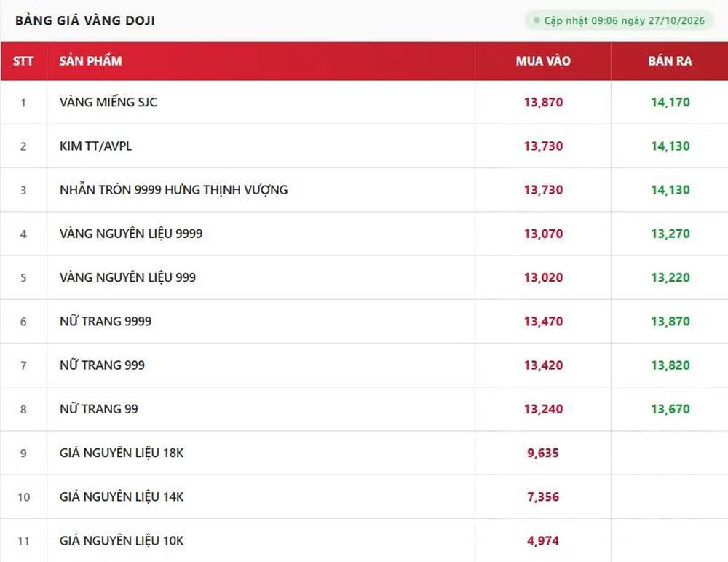Image resolution: width=728 pixels, height=562 pixels.
Task: Click the SJC buy price 13,870
Action: pyautogui.click(x=543, y=102)
